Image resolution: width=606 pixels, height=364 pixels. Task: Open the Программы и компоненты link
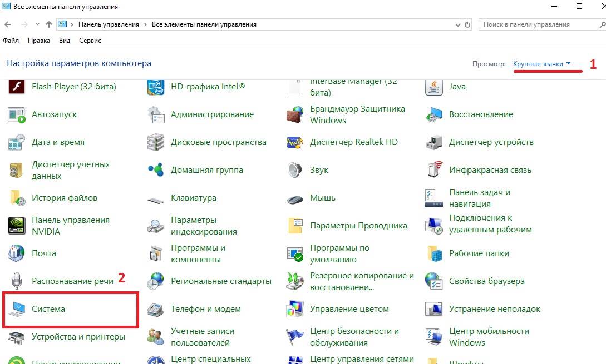[198, 253]
